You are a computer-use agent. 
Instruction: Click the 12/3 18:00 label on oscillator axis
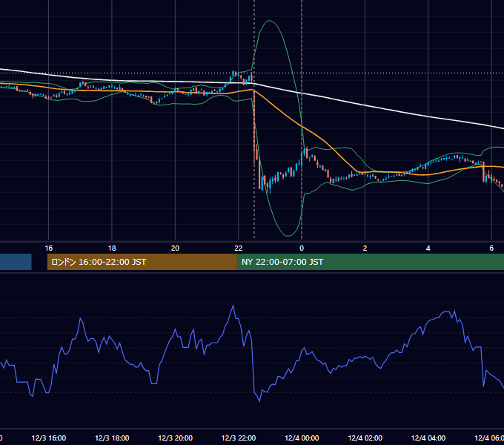(x=112, y=438)
